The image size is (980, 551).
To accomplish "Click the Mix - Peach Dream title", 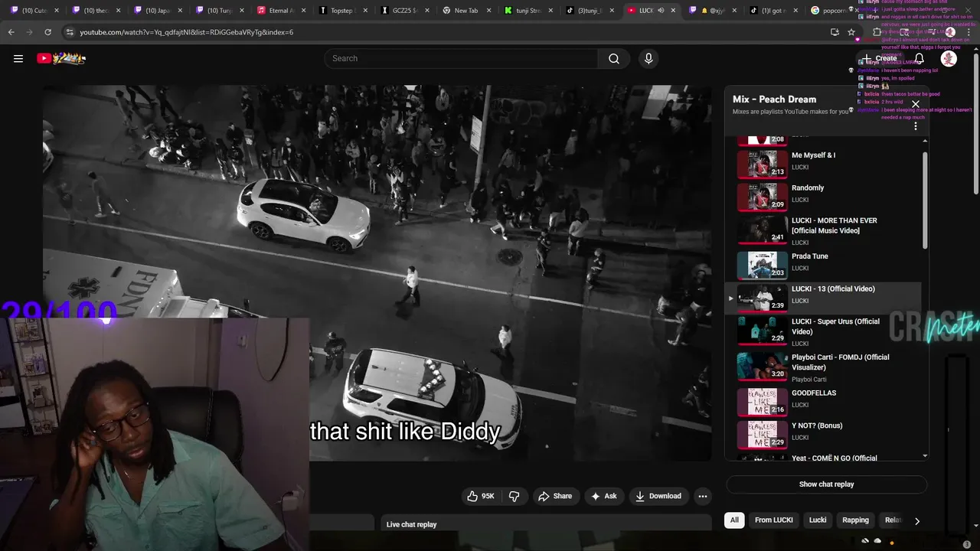I will 774,99.
